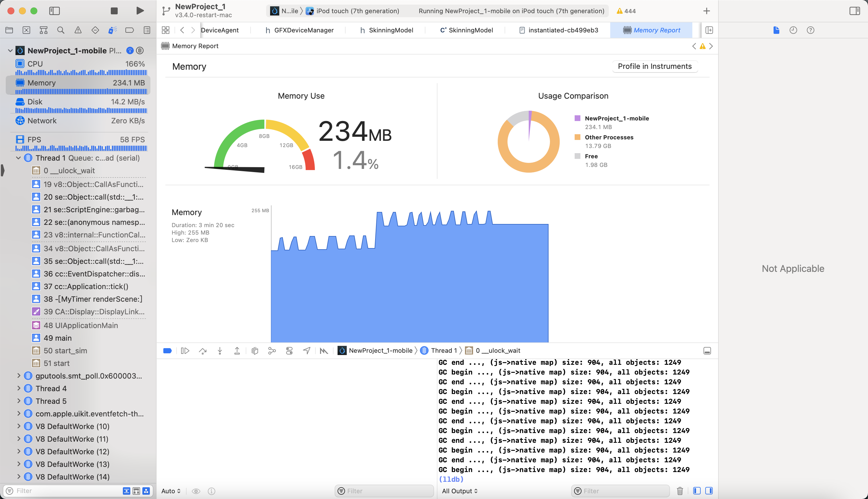Open the All Output dropdown
Image resolution: width=868 pixels, height=499 pixels.
(460, 491)
